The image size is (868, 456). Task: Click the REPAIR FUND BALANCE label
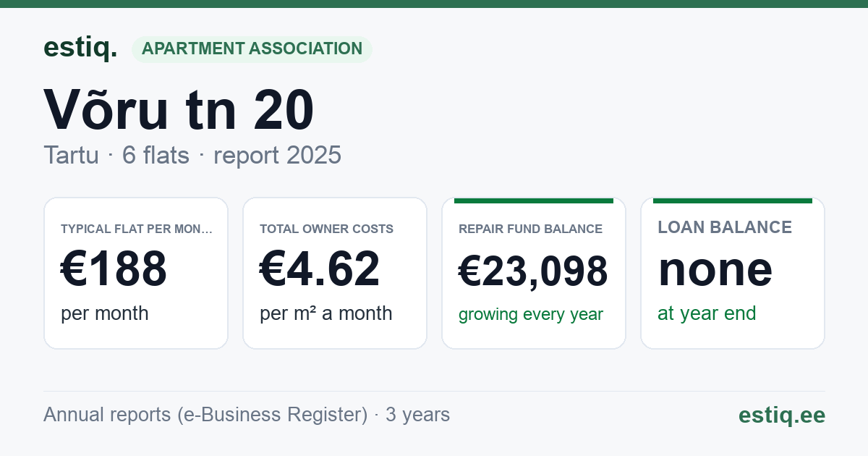(x=530, y=229)
